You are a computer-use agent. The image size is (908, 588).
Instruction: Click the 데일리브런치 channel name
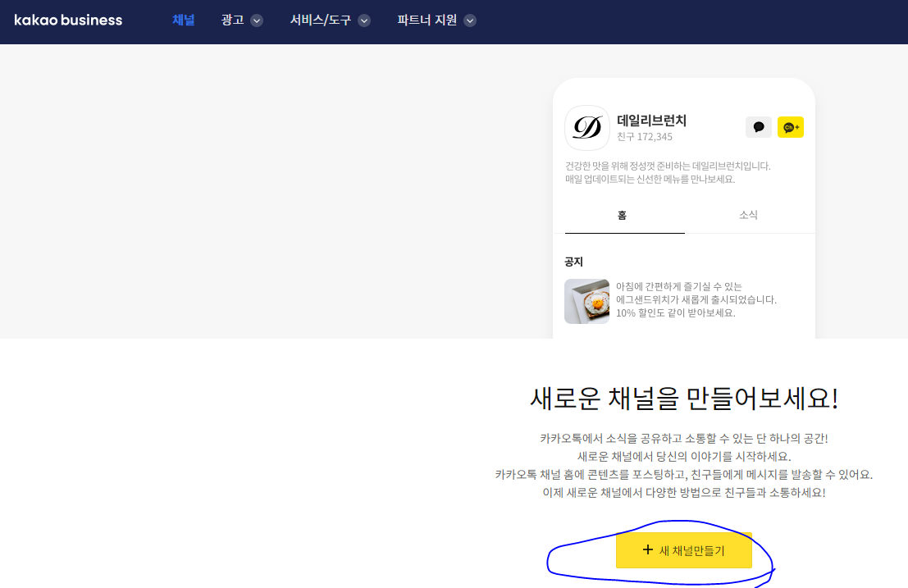click(651, 121)
